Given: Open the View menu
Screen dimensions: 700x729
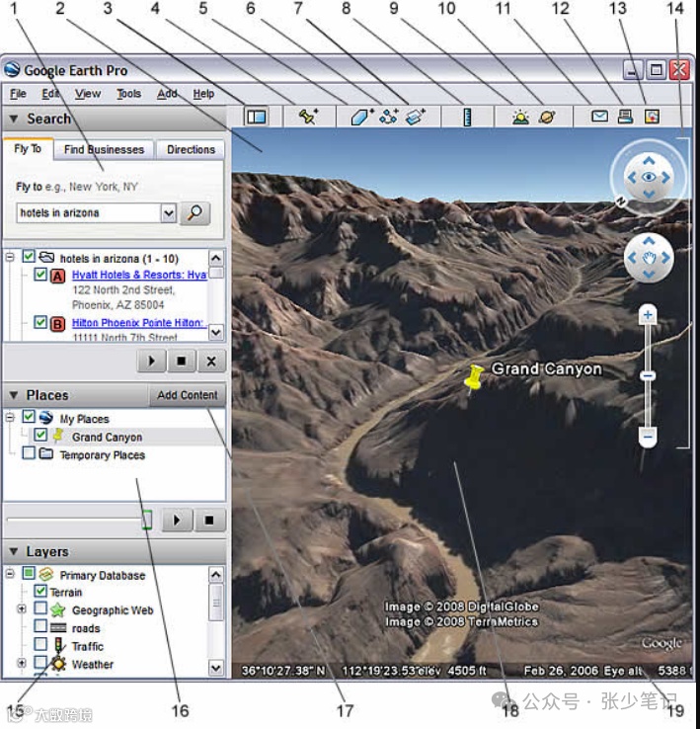Looking at the screenshot, I should pos(88,94).
